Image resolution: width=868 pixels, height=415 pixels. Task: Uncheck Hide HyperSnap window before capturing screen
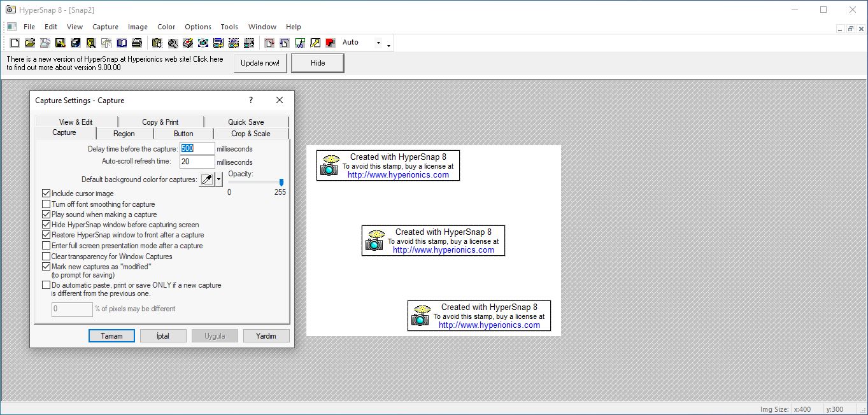tap(46, 225)
